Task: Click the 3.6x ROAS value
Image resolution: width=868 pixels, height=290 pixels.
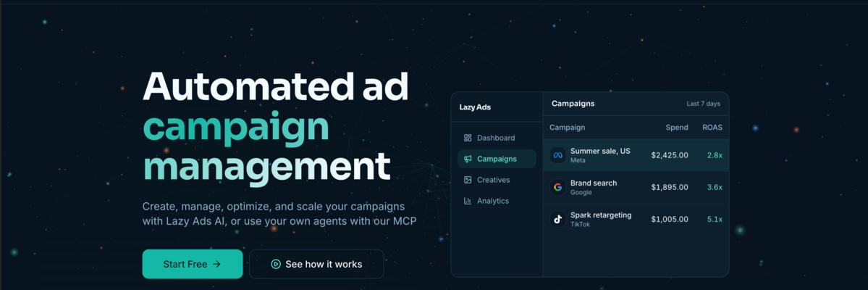Action: (x=715, y=188)
